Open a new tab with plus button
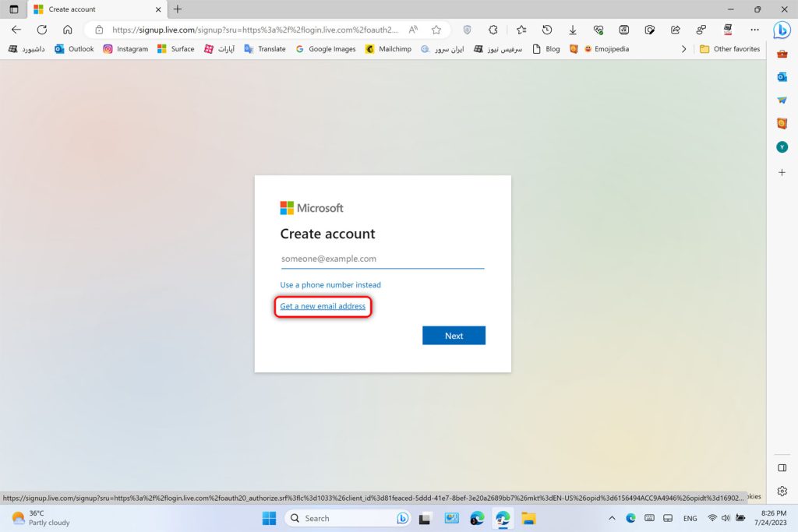 (178, 9)
